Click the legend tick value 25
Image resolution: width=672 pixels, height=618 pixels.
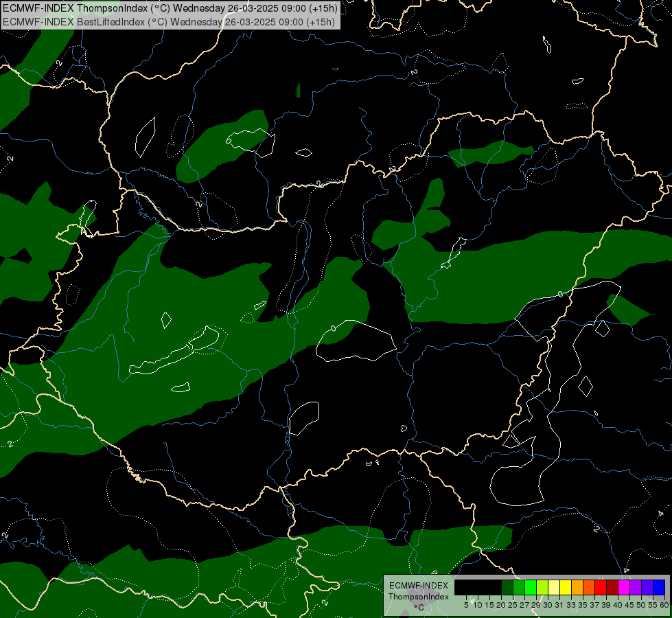tap(513, 605)
